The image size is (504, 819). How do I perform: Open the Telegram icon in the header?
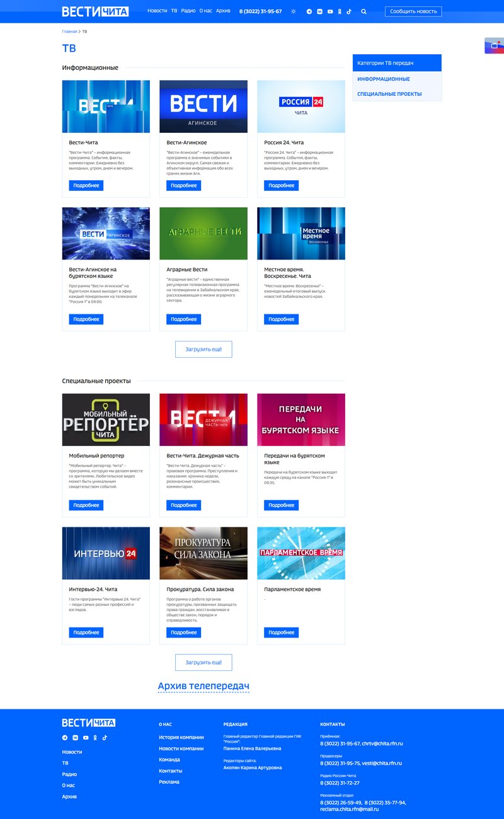[309, 11]
